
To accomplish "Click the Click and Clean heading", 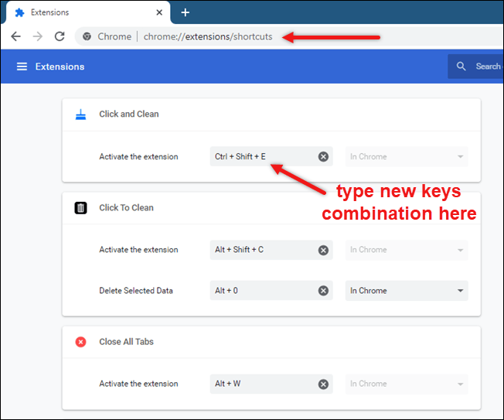I will click(x=129, y=114).
